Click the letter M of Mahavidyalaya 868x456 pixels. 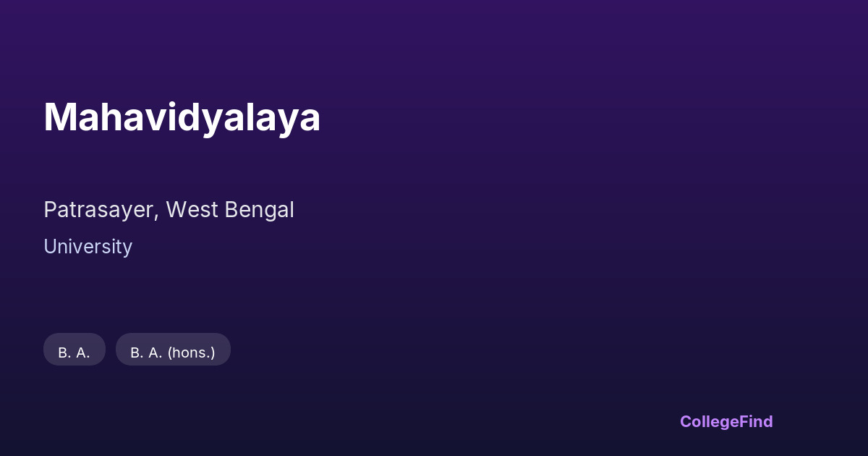pyautogui.click(x=60, y=117)
